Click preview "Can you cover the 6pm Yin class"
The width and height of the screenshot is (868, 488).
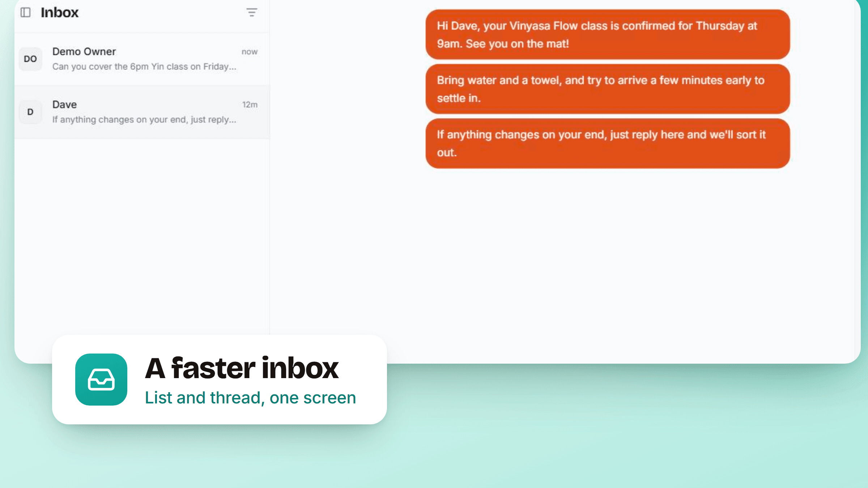[x=144, y=67]
